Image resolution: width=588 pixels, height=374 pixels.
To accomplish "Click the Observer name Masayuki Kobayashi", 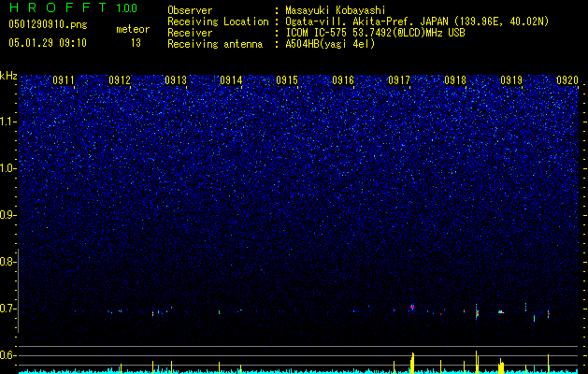I will (336, 10).
